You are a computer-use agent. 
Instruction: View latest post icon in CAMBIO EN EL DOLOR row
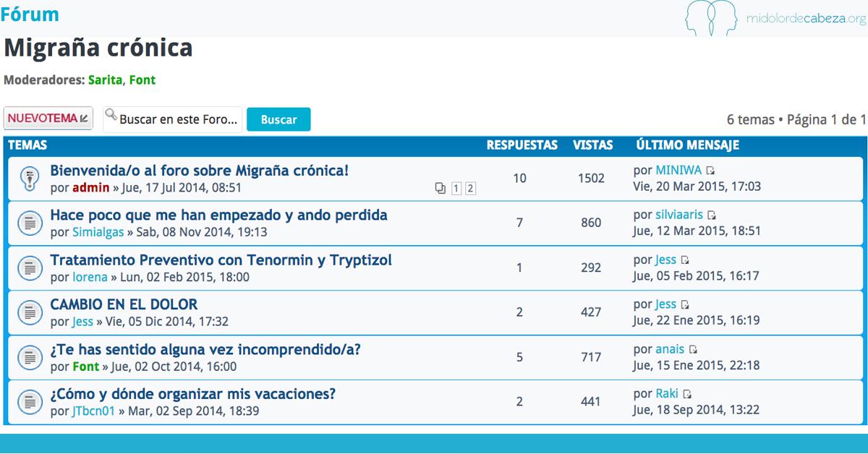(x=685, y=305)
